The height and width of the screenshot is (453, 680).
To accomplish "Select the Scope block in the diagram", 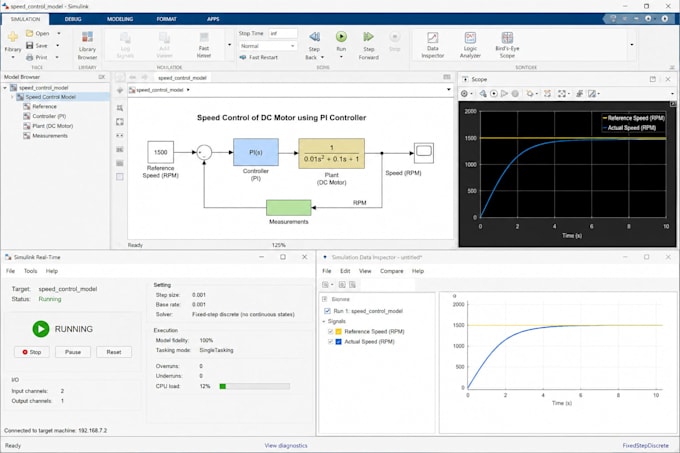I will (x=424, y=153).
